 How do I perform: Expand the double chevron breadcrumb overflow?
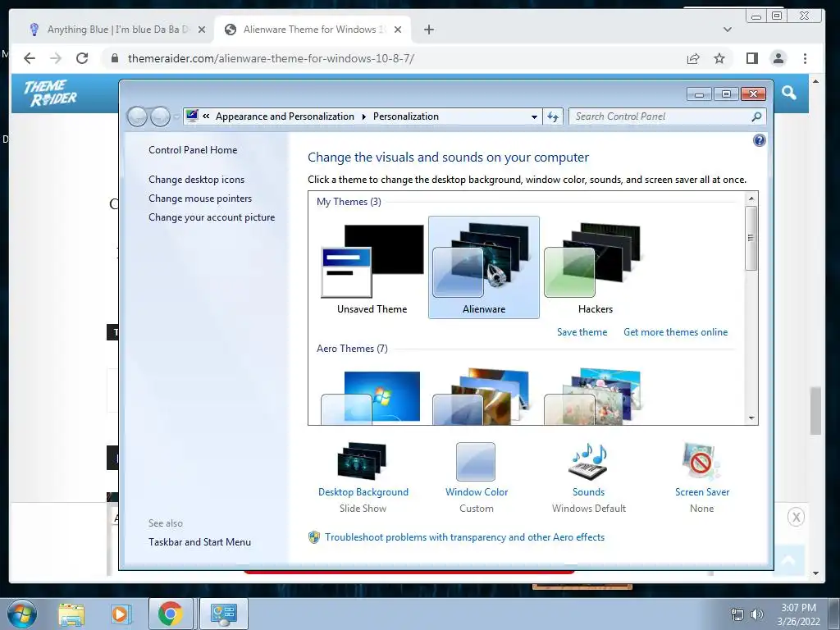[206, 116]
